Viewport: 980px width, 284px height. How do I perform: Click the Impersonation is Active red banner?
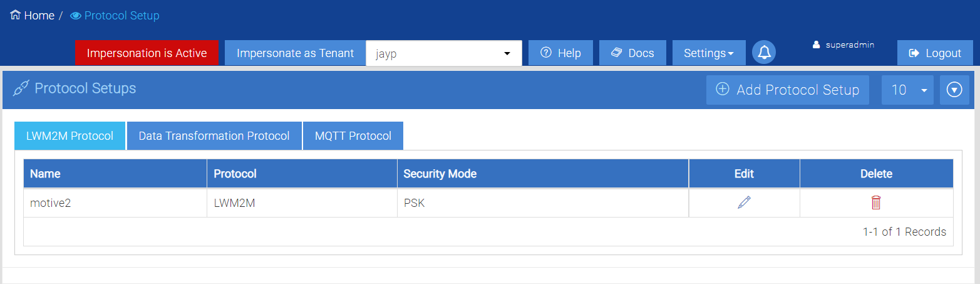point(147,53)
